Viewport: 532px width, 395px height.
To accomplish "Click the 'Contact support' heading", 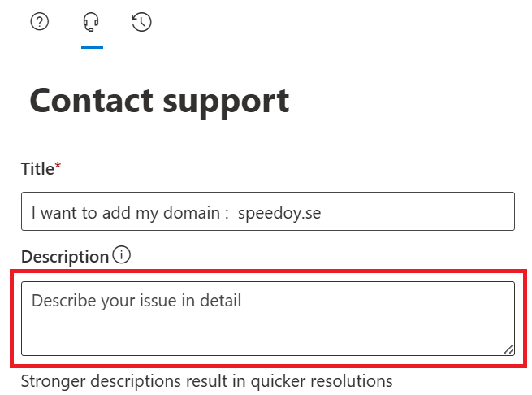I will pyautogui.click(x=159, y=100).
